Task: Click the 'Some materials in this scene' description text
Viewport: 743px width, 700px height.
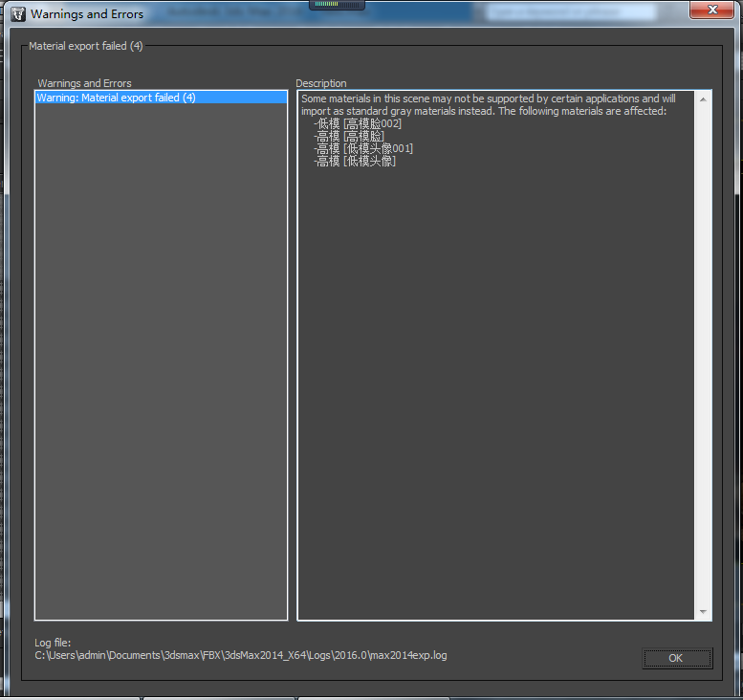Action: pyautogui.click(x=488, y=105)
